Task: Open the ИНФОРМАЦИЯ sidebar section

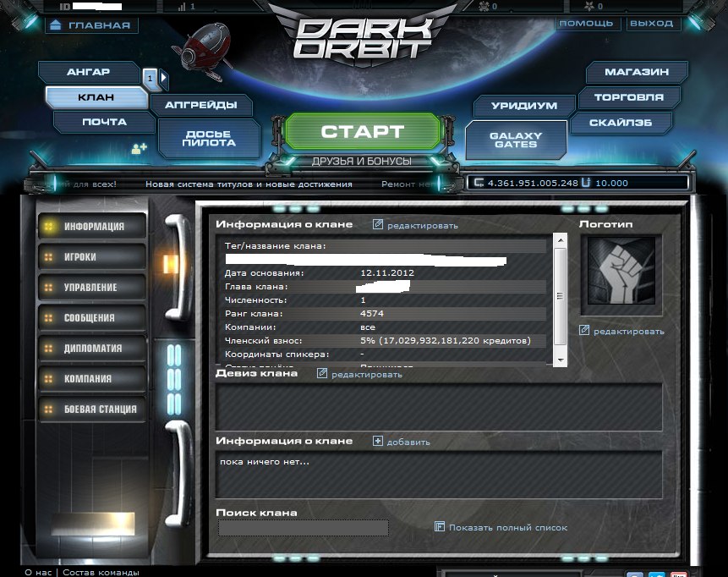Action: click(92, 226)
